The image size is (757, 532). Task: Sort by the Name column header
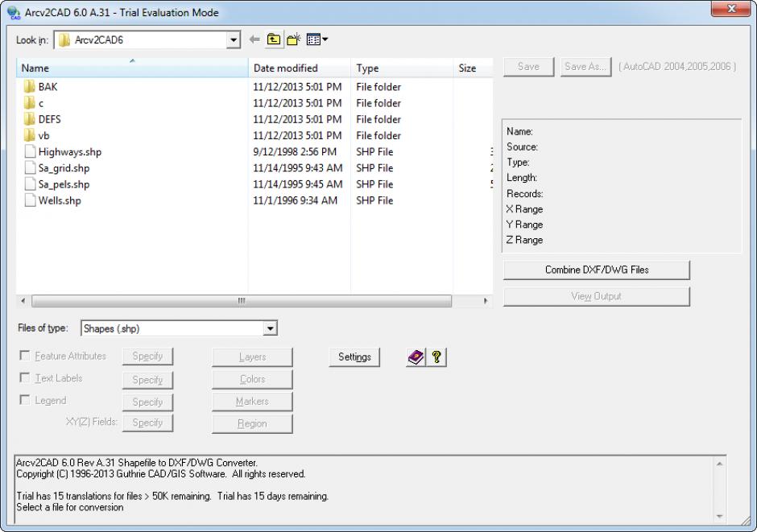click(x=132, y=68)
